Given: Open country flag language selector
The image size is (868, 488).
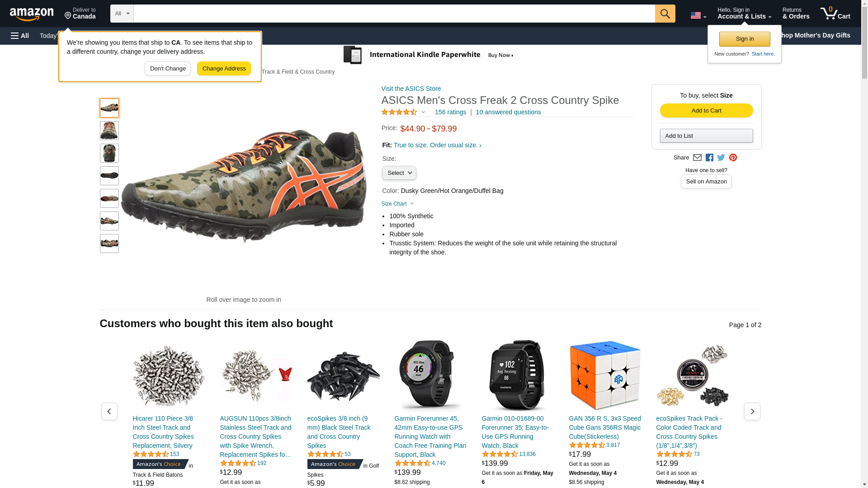Looking at the screenshot, I should pyautogui.click(x=698, y=15).
